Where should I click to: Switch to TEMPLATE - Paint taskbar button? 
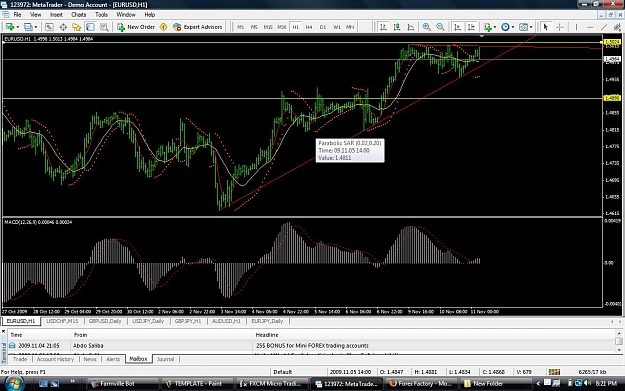point(197,384)
